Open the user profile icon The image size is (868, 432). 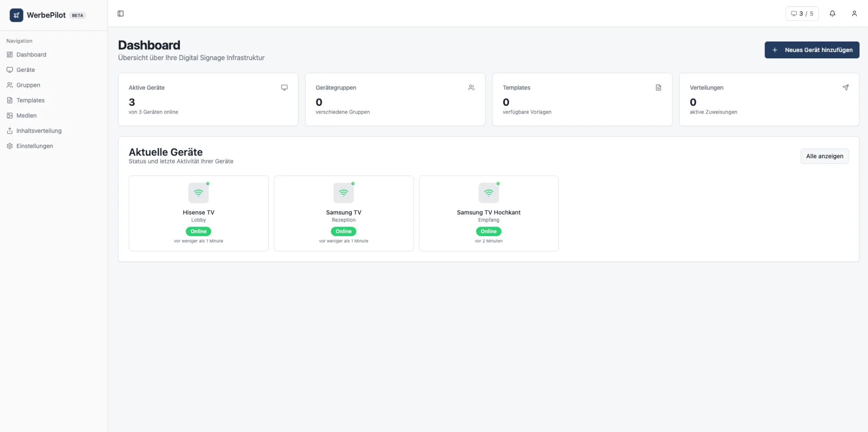coord(854,14)
